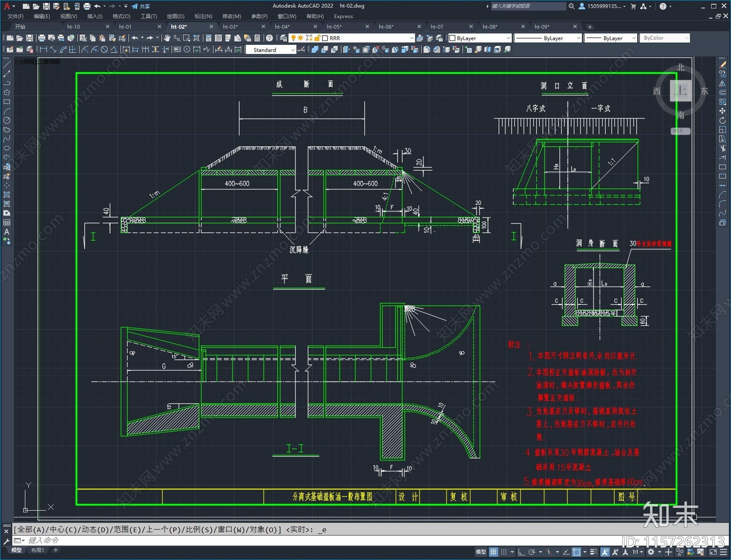The height and width of the screenshot is (560, 731).
Task: Toggle snap mode dots in status bar
Action: tap(504, 552)
